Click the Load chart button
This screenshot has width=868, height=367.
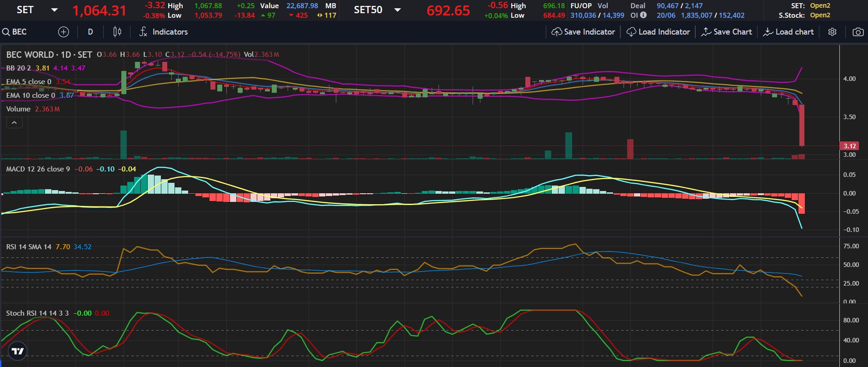click(788, 32)
